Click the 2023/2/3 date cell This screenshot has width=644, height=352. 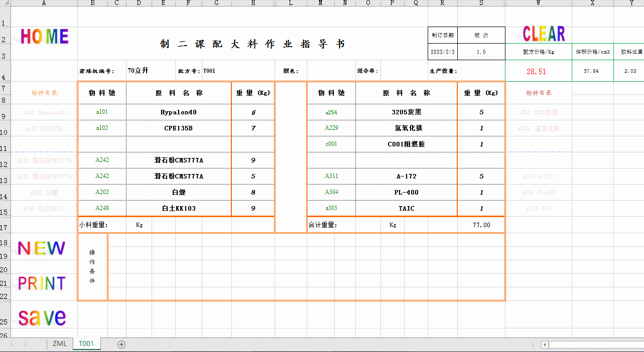point(442,52)
